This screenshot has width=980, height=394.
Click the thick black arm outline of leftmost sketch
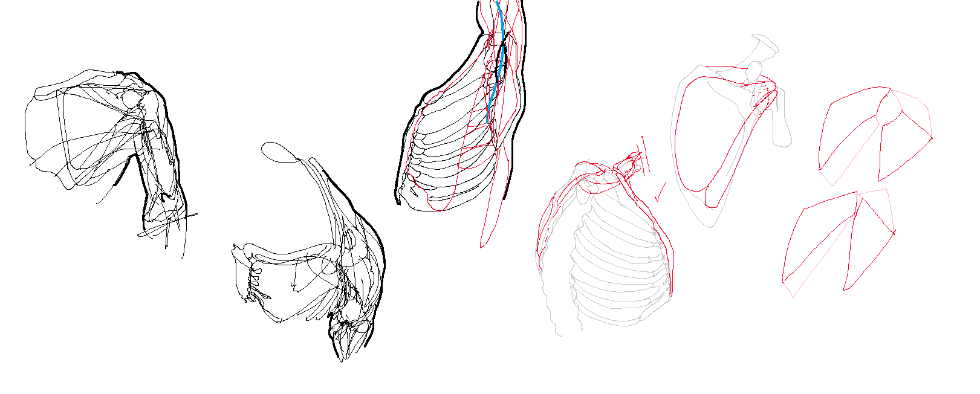(x=163, y=151)
